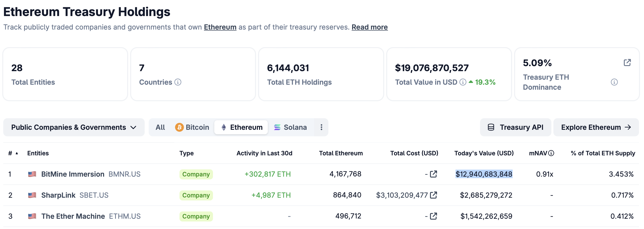Click the Solana logo icon
The width and height of the screenshot is (644, 229).
[x=277, y=127]
